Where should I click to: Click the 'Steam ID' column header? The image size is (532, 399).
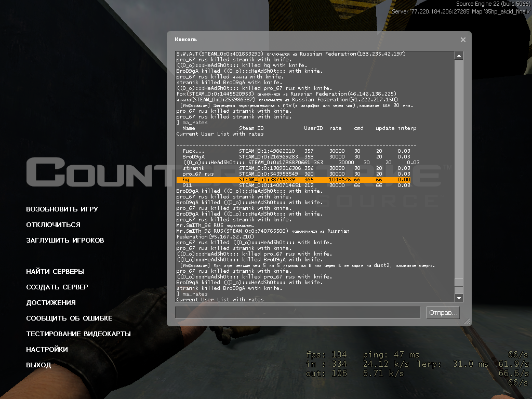pos(251,128)
